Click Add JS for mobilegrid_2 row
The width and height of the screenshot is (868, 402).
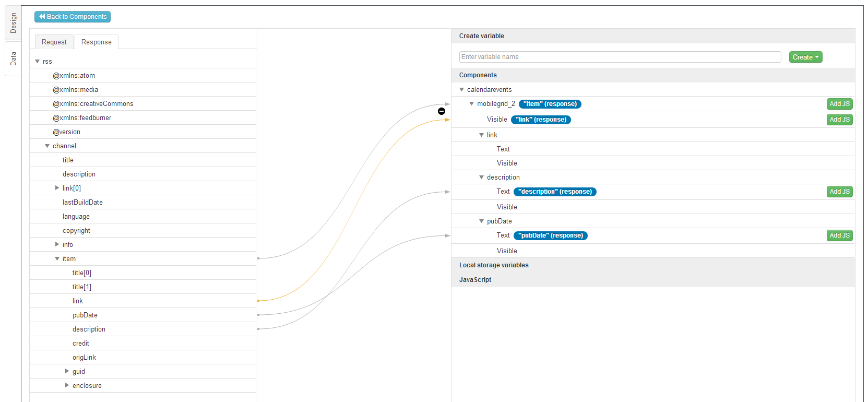click(839, 104)
